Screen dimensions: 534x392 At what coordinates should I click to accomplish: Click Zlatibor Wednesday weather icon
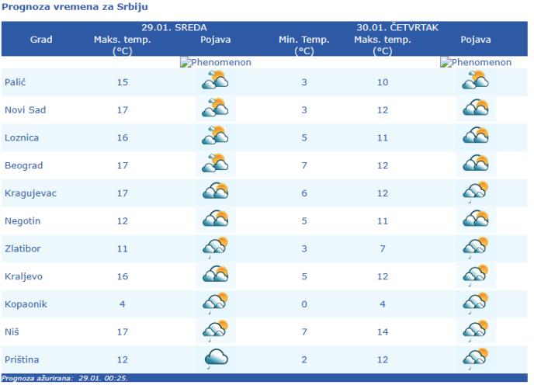215,247
